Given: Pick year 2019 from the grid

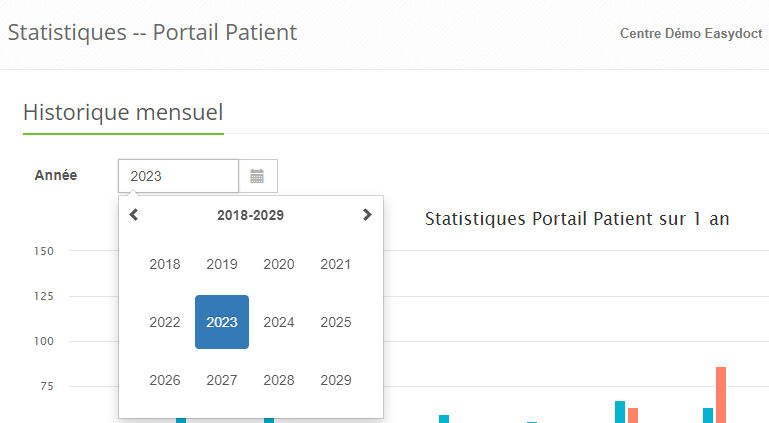Looking at the screenshot, I should click(x=222, y=265).
